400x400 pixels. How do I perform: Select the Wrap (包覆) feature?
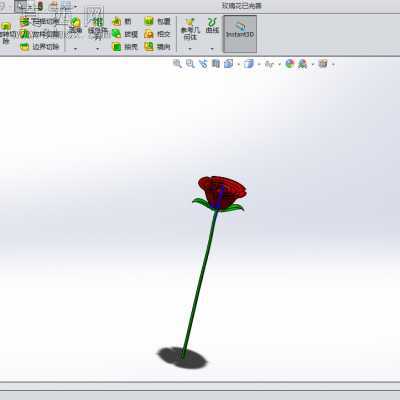click(x=157, y=22)
